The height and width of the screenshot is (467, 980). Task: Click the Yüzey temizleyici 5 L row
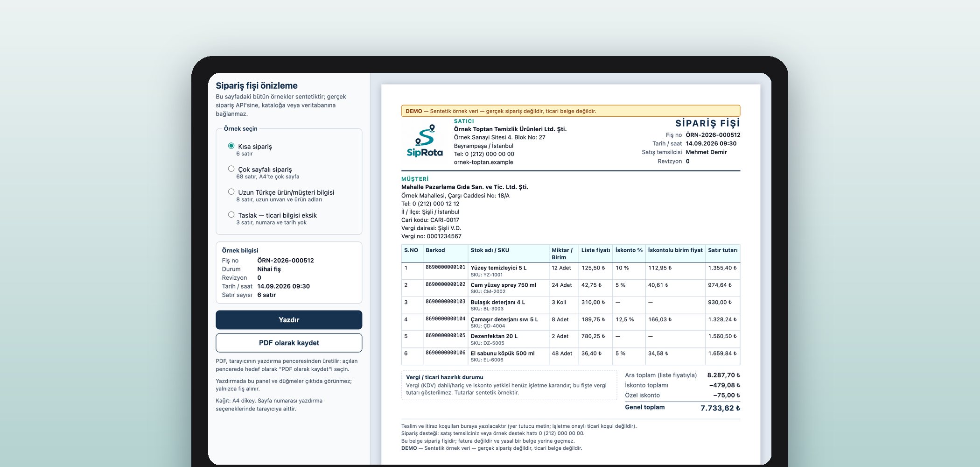tap(570, 271)
